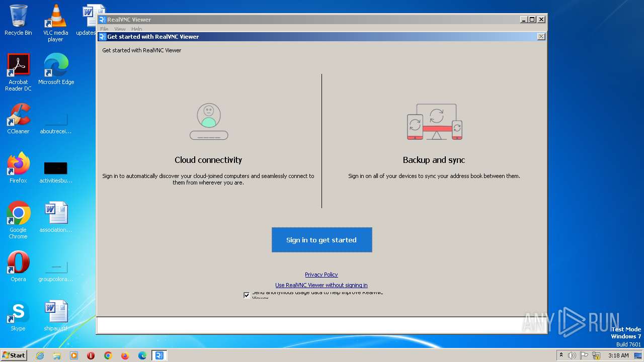644x362 pixels.
Task: Open CCleaner desktop shortcut
Action: pos(18,119)
